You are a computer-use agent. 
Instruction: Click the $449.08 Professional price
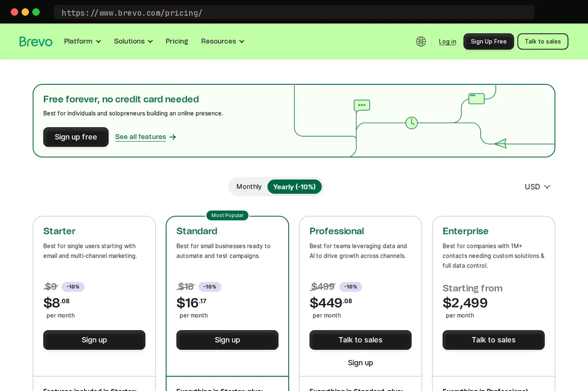331,302
